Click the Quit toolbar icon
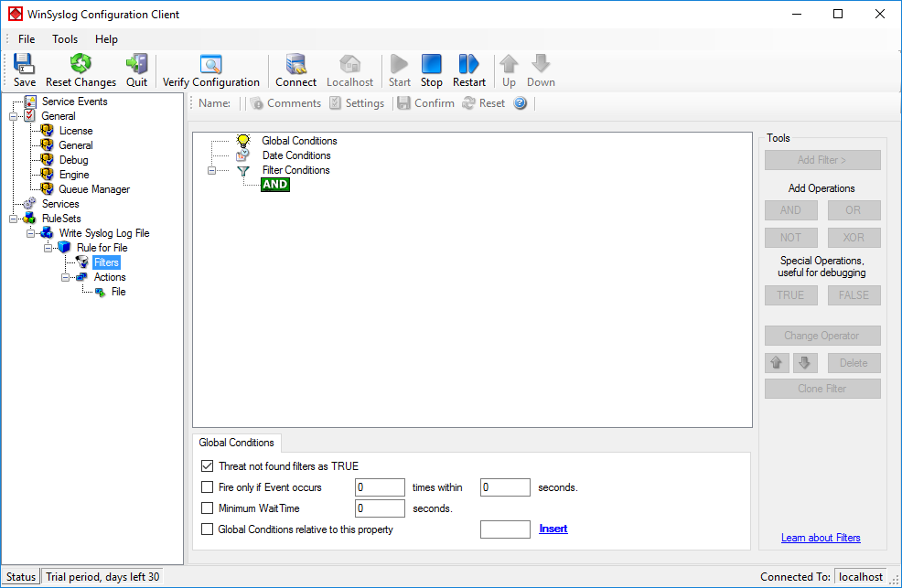Image resolution: width=902 pixels, height=588 pixels. coord(136,64)
